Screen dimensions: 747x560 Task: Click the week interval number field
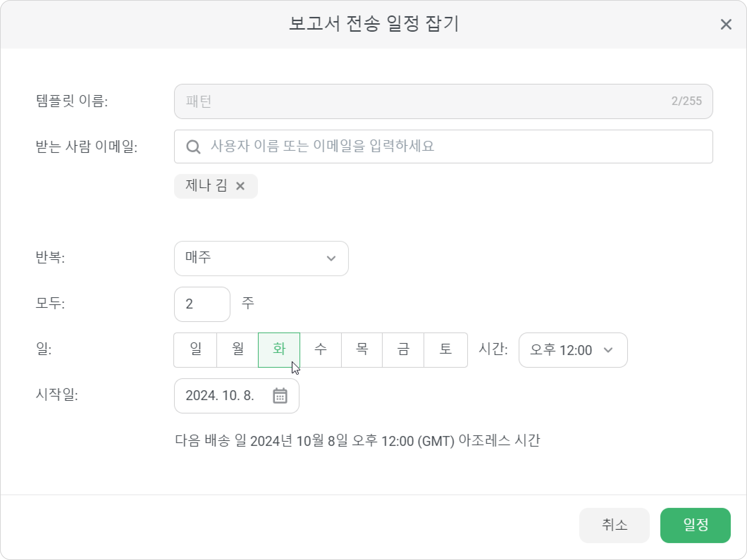click(202, 304)
